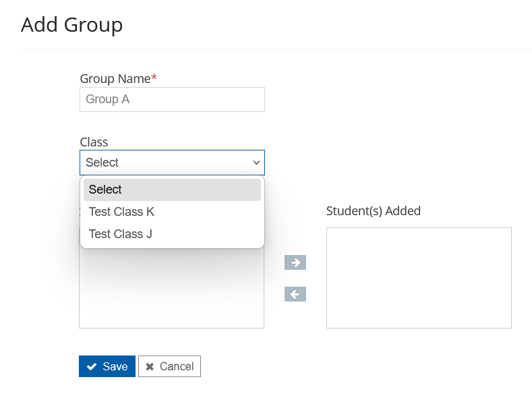Save the new group
The height and width of the screenshot is (398, 532).
click(107, 366)
